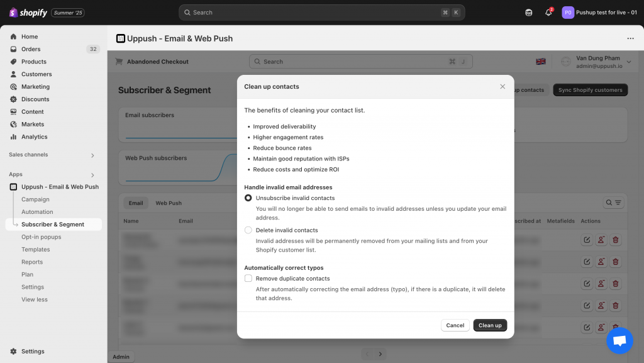Click the UK flag language icon

pyautogui.click(x=540, y=62)
